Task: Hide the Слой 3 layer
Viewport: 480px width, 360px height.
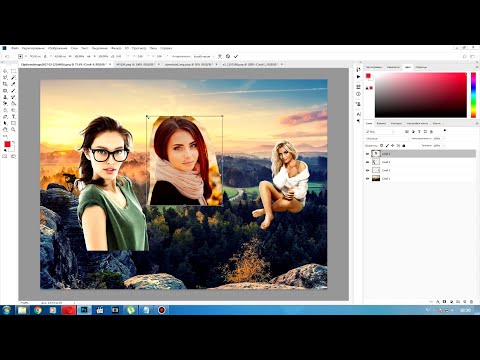Action: pos(368,162)
